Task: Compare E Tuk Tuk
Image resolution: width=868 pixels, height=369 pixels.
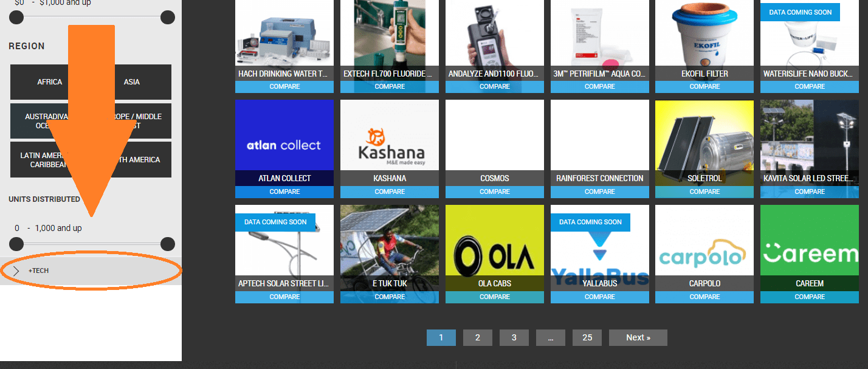Action: coord(390,297)
